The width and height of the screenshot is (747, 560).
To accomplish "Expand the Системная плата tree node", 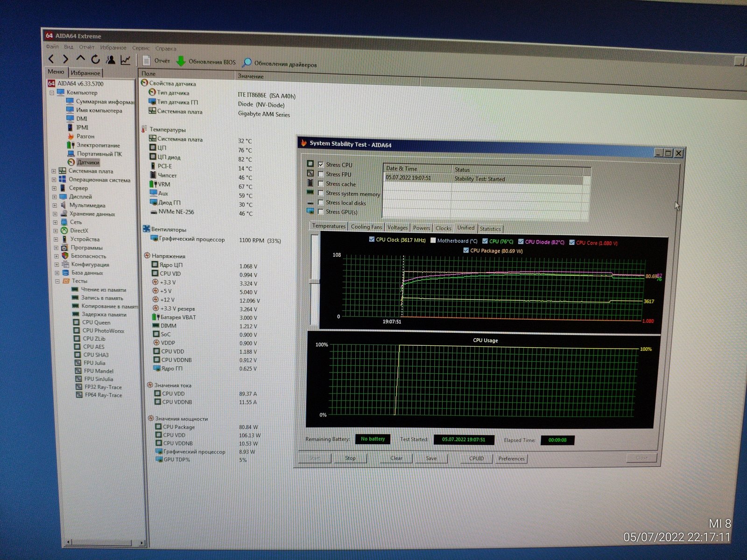I will 54,171.
